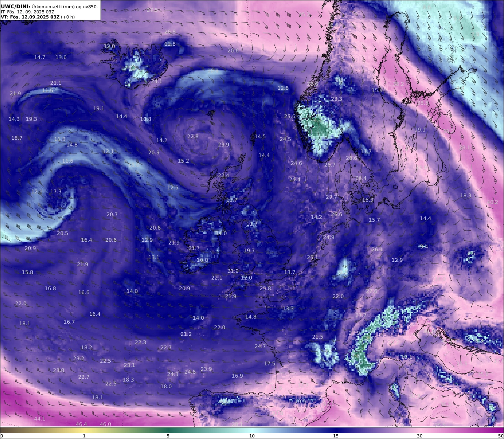Screen dimensions: 504x439
Task: Click the map value 24.7
Action: click(260, 346)
